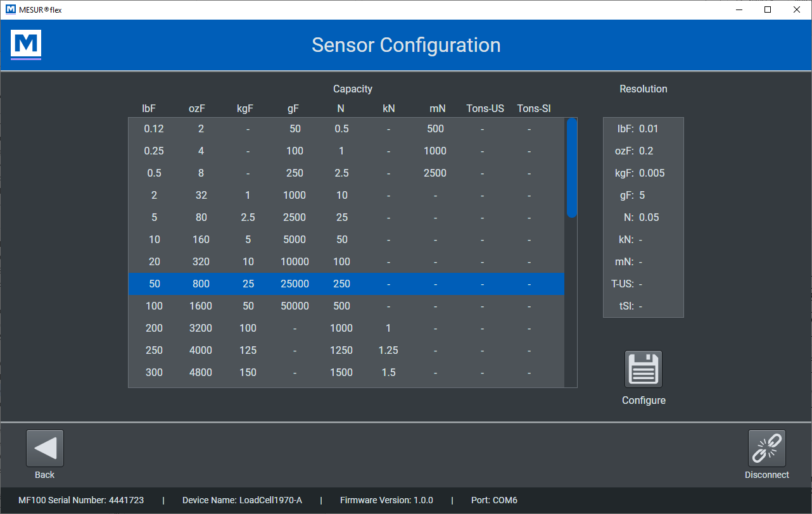Screen dimensions: 812x514
Task: Click the Configure label text
Action: pyautogui.click(x=644, y=400)
